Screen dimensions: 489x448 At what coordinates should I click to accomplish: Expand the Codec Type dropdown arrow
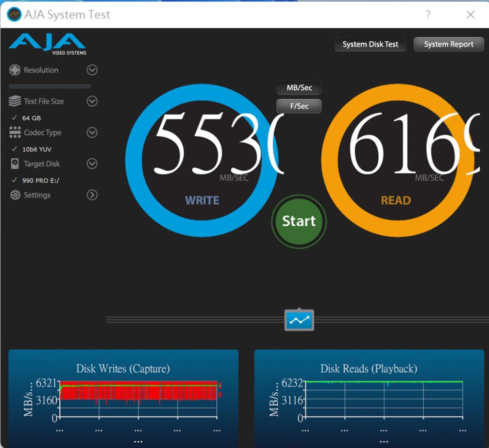tap(92, 132)
